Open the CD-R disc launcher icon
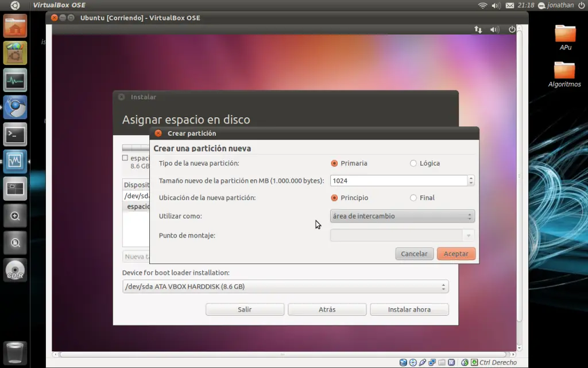588x368 pixels. (x=15, y=270)
